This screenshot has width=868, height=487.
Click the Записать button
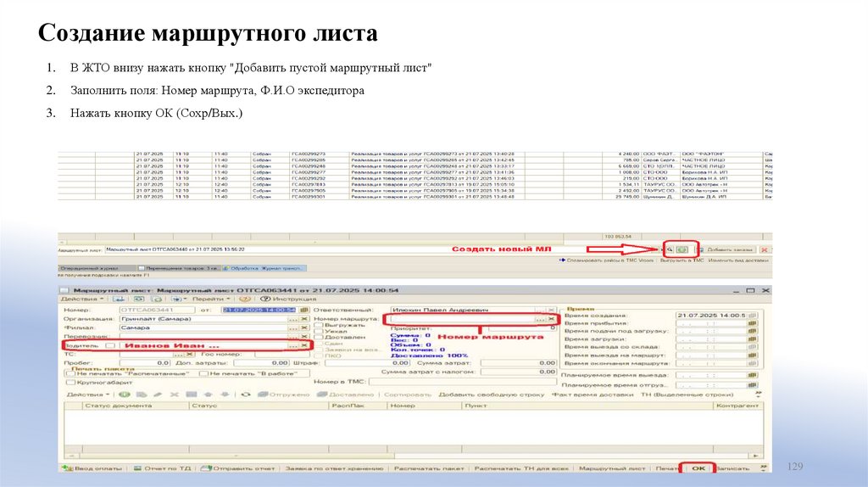click(733, 468)
